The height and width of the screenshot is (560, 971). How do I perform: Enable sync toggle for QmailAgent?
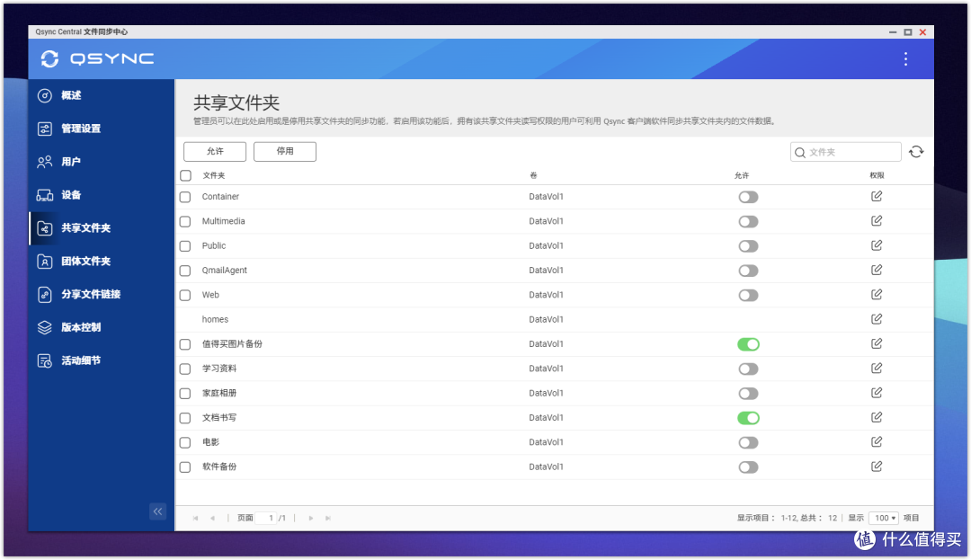[748, 271]
